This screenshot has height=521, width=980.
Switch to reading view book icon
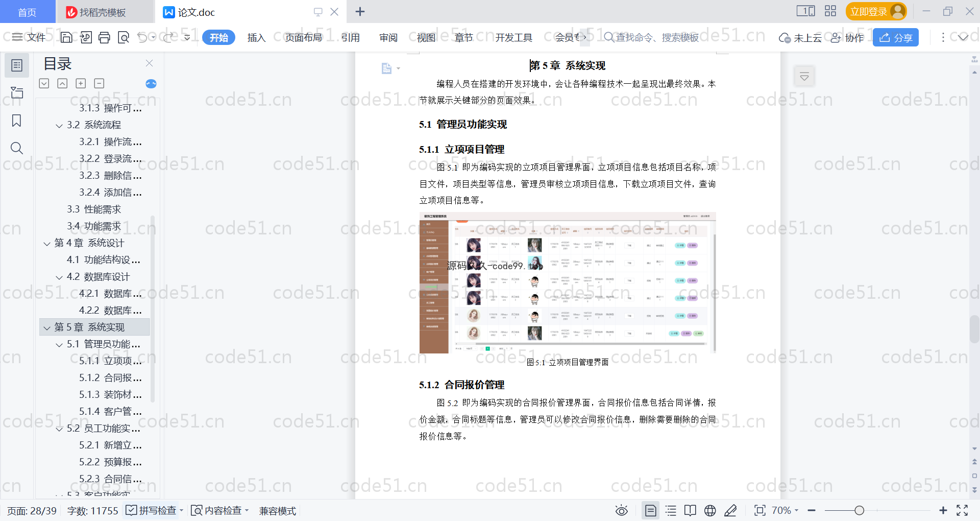(x=690, y=510)
